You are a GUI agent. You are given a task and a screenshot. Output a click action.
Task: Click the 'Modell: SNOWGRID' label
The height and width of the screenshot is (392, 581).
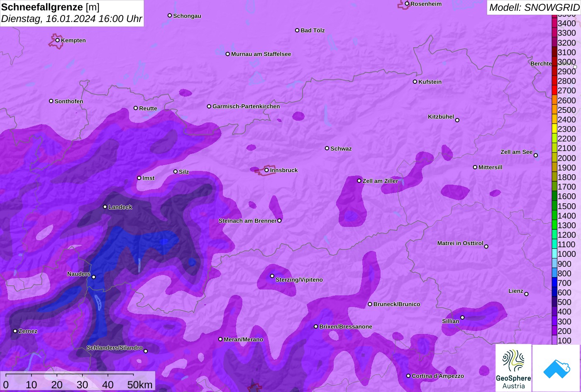pyautogui.click(x=534, y=7)
